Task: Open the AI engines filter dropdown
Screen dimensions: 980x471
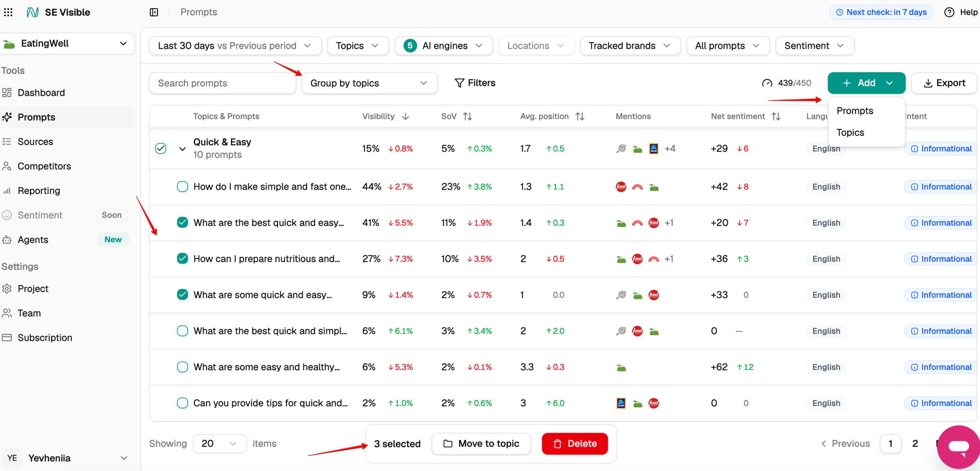Action: coord(444,46)
